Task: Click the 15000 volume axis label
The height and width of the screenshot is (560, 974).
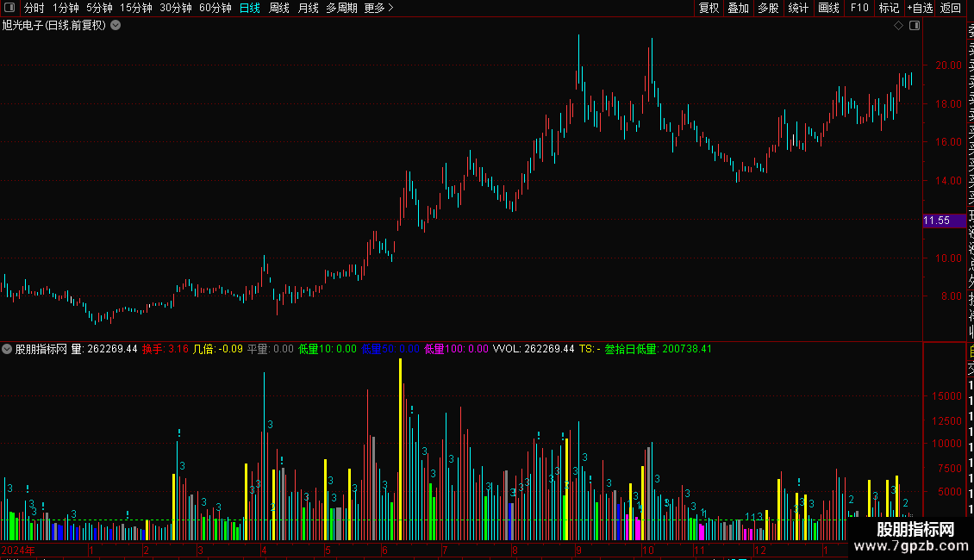Action: point(946,396)
